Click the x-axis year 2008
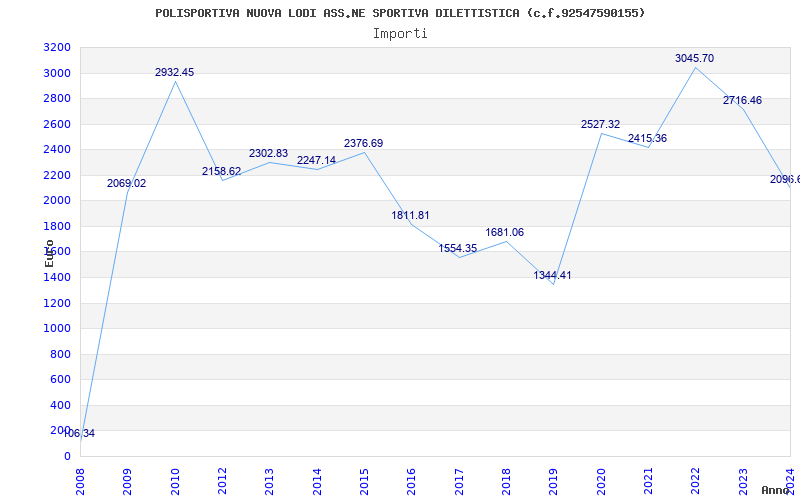The image size is (800, 500). [x=80, y=481]
